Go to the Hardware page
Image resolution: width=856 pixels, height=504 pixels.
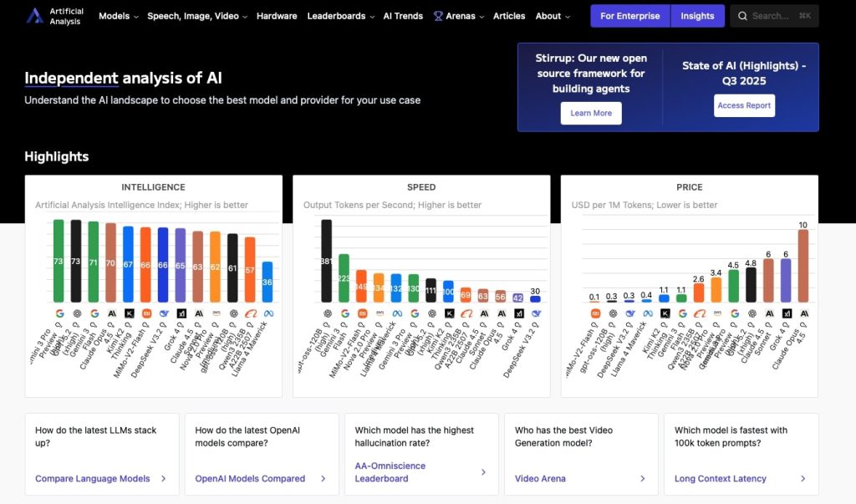pyautogui.click(x=277, y=16)
